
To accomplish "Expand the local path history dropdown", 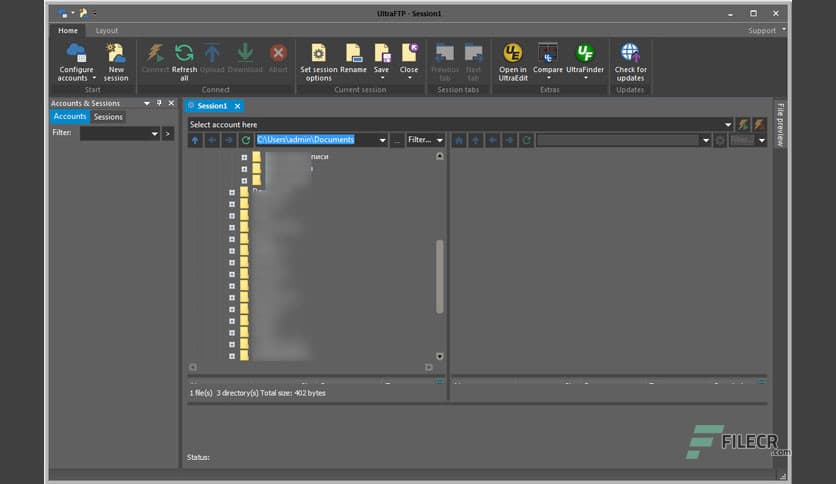I will (382, 141).
